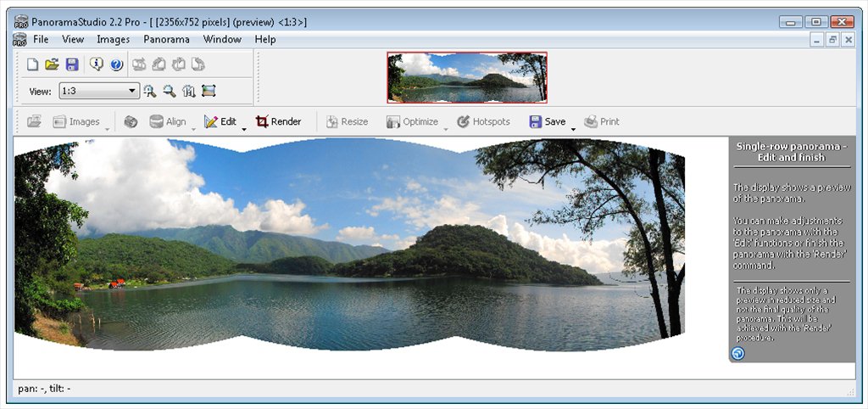
Task: Open the Window menu
Action: pos(222,39)
